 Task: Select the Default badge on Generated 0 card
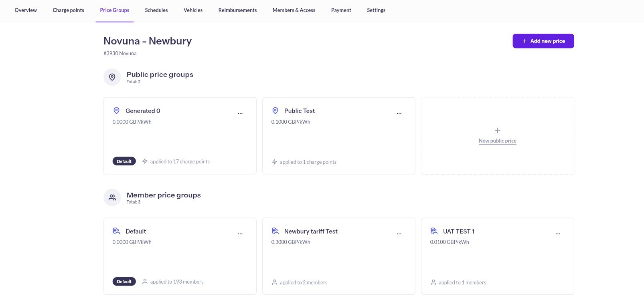pos(124,161)
